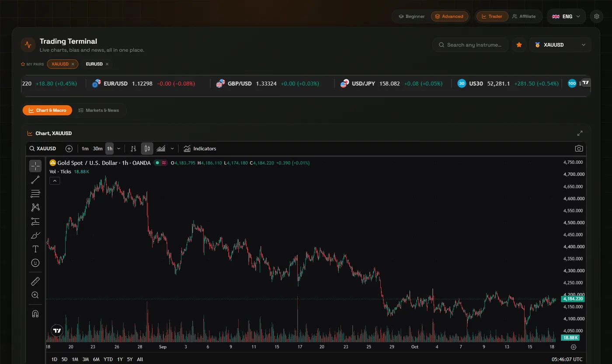The width and height of the screenshot is (612, 364).
Task: Select the brush drawing tool
Action: [35, 236]
